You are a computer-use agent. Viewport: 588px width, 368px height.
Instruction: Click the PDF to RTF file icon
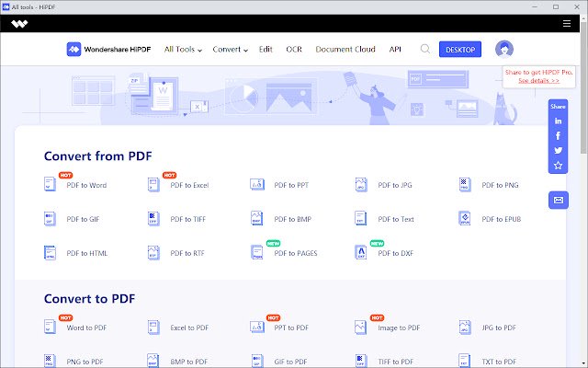153,253
